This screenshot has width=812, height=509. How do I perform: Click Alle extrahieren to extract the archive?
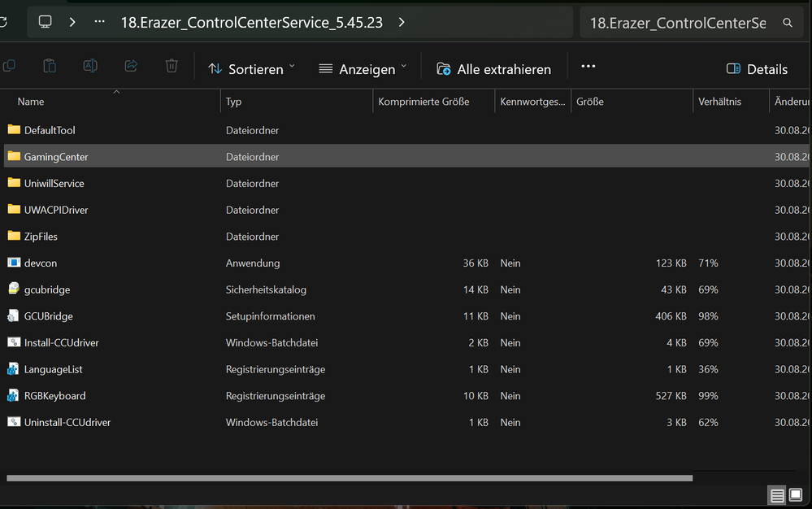tap(493, 69)
